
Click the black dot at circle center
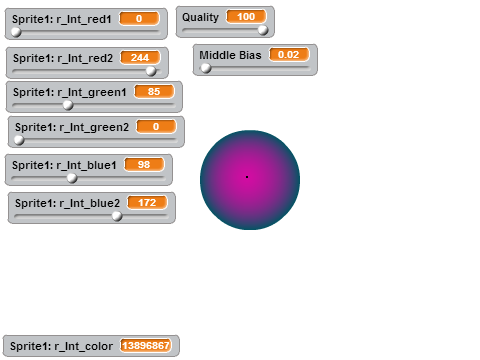pyautogui.click(x=247, y=177)
